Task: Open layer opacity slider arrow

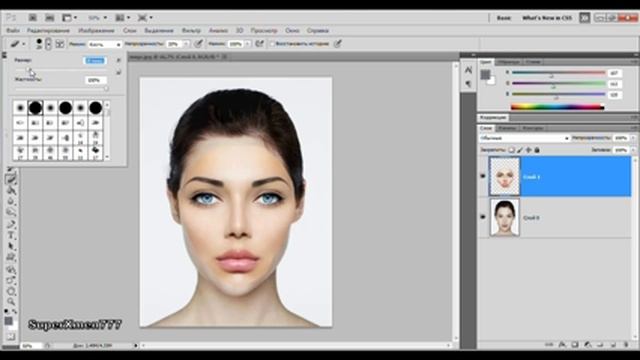Action: (x=633, y=138)
